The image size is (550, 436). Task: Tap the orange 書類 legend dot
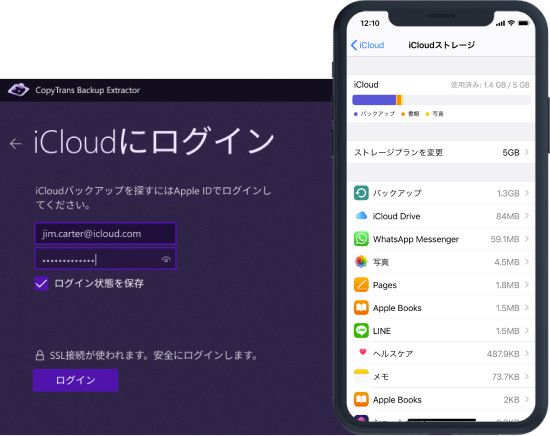(403, 114)
